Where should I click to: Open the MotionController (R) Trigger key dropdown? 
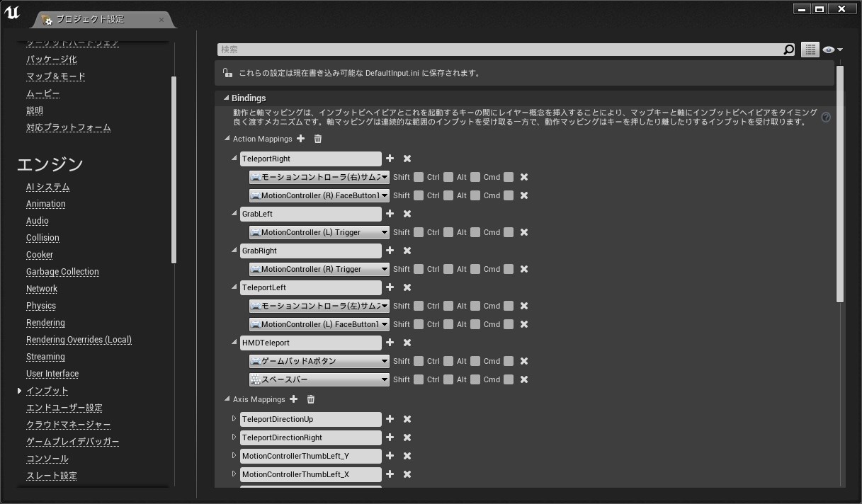pos(319,269)
